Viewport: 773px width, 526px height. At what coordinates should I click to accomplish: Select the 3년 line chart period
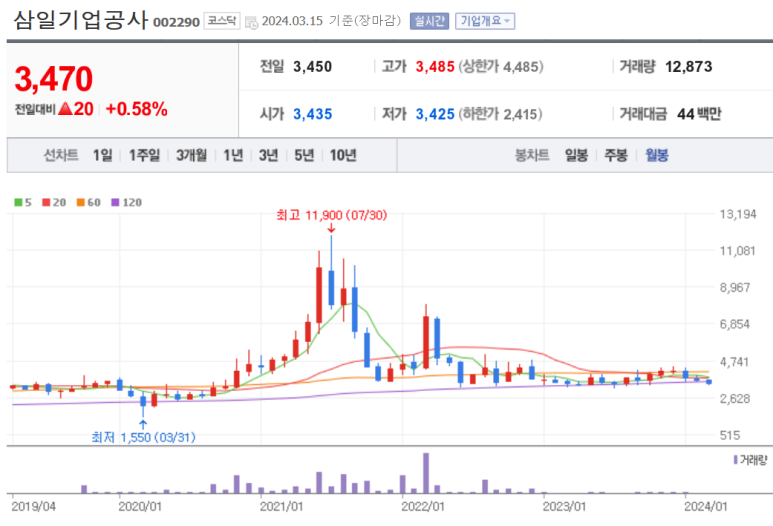point(269,156)
